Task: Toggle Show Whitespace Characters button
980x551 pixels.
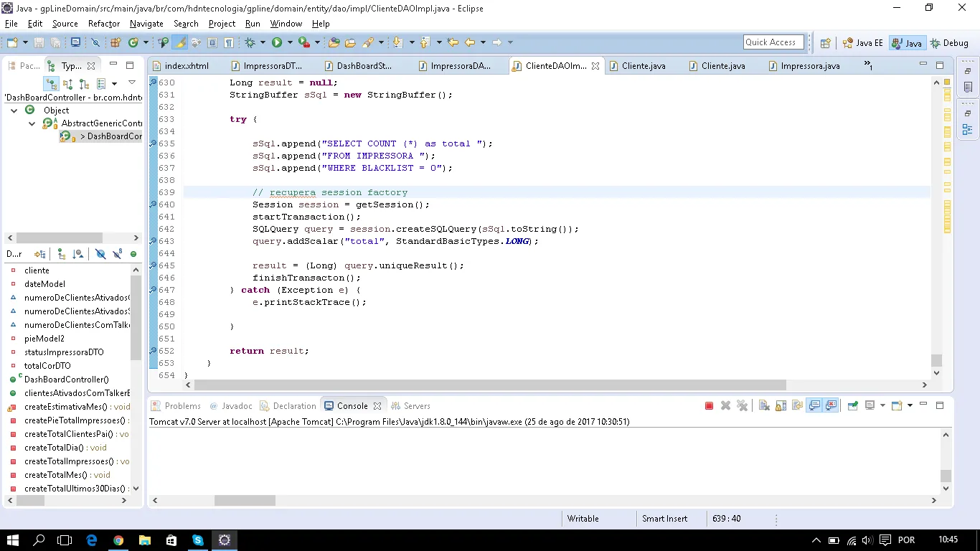Action: [228, 43]
